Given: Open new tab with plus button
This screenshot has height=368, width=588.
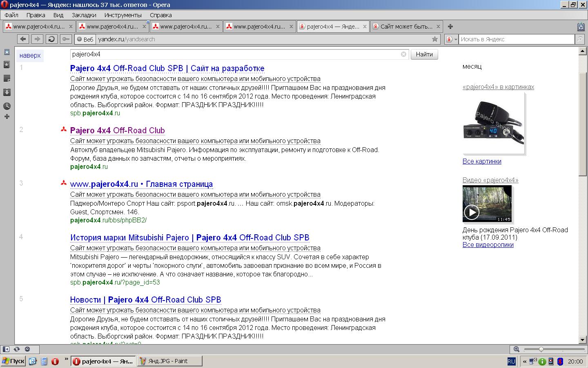Looking at the screenshot, I should (x=450, y=27).
